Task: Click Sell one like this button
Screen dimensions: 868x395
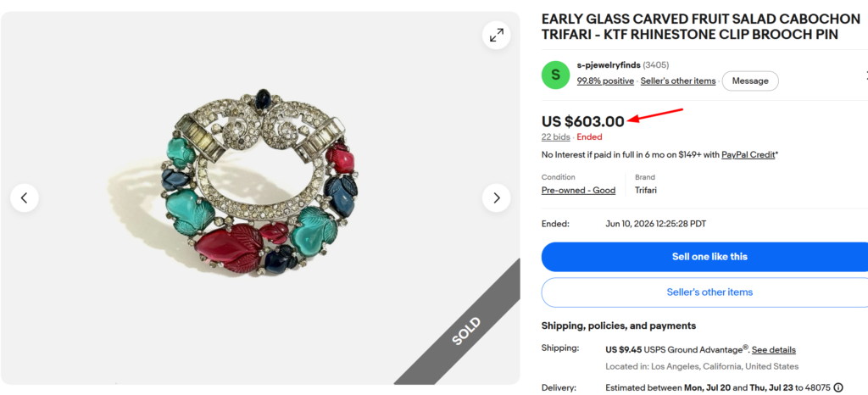Action: 709,257
